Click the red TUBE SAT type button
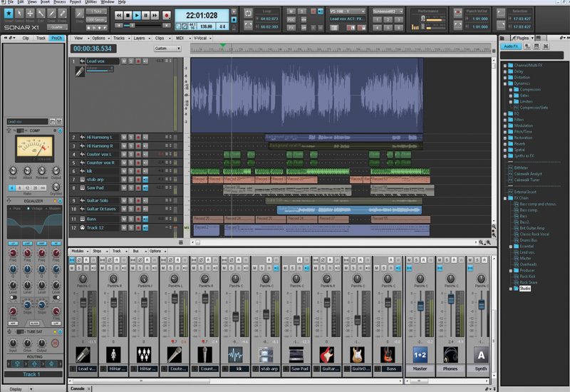This screenshot has height=392, width=570. 56,343
